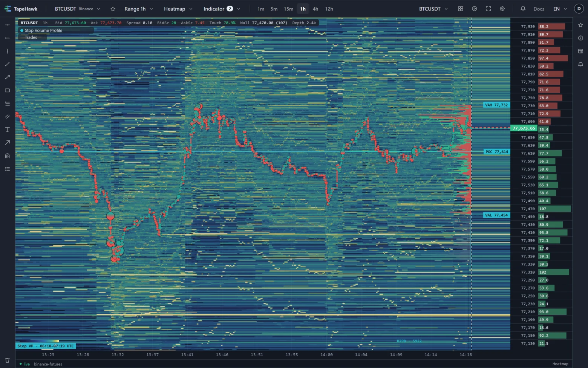Select the rectangle drawing tool

click(7, 91)
